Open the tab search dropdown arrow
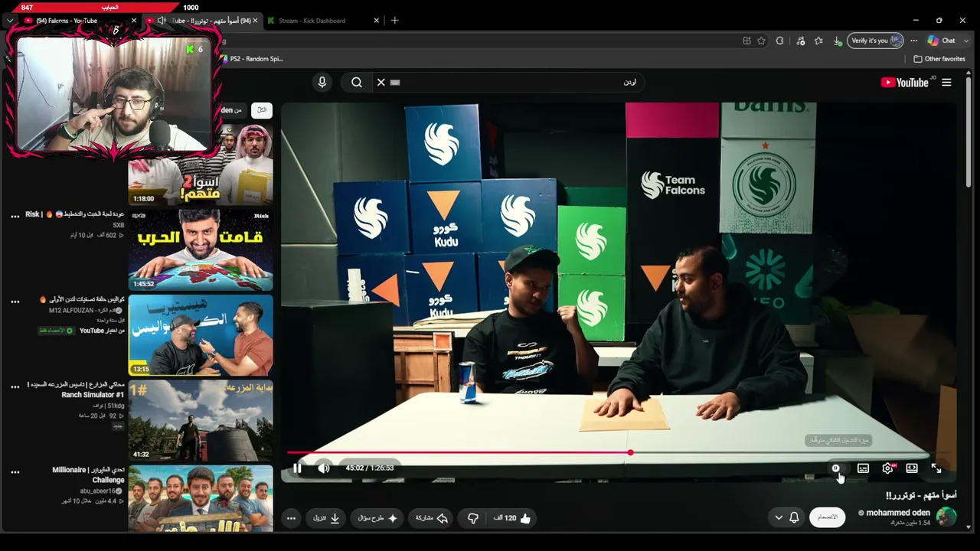980x551 pixels. 9,21
